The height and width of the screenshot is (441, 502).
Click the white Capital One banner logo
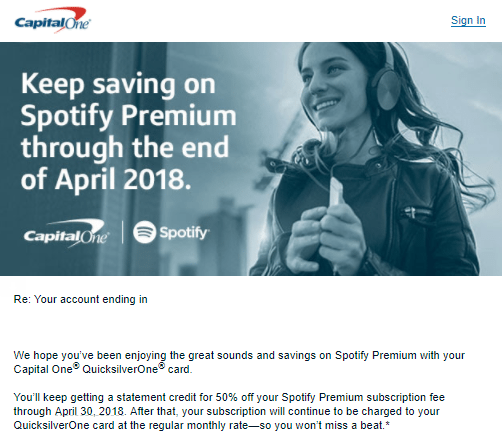[x=66, y=233]
